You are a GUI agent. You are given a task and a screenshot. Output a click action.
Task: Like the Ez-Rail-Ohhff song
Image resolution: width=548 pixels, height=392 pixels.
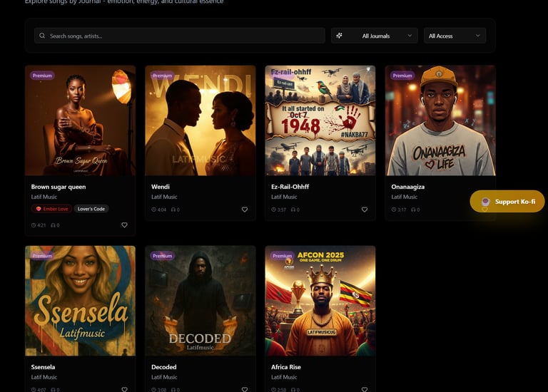pos(365,210)
